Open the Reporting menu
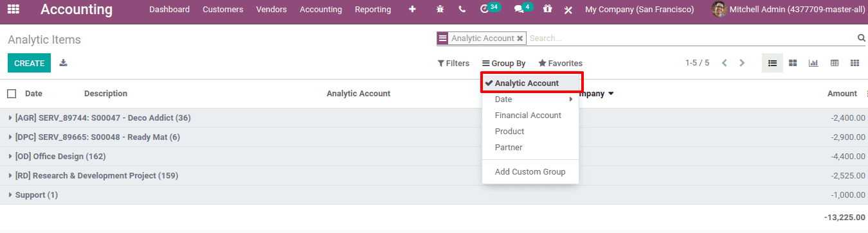 [373, 10]
